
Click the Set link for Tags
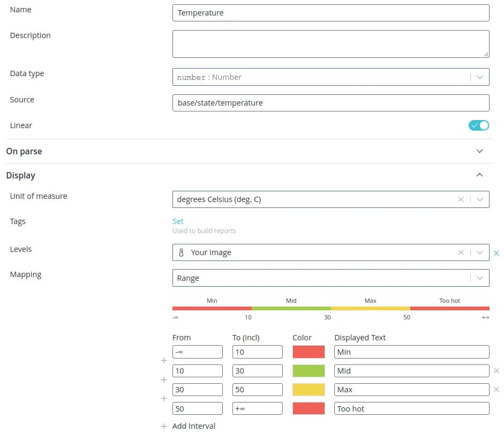178,221
